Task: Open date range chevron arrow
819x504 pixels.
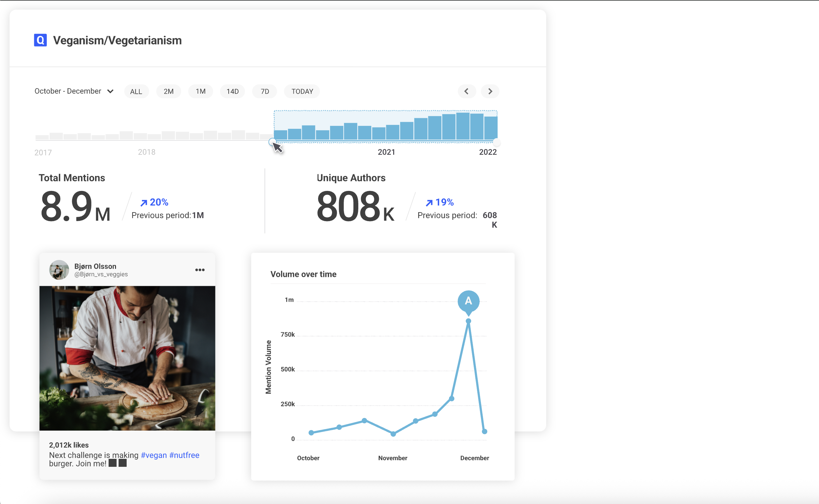Action: point(110,91)
